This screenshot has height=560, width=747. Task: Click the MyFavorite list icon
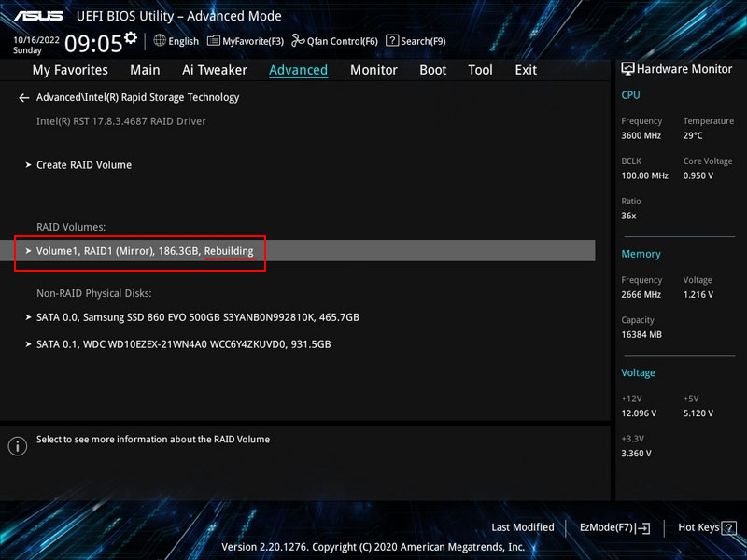[214, 41]
